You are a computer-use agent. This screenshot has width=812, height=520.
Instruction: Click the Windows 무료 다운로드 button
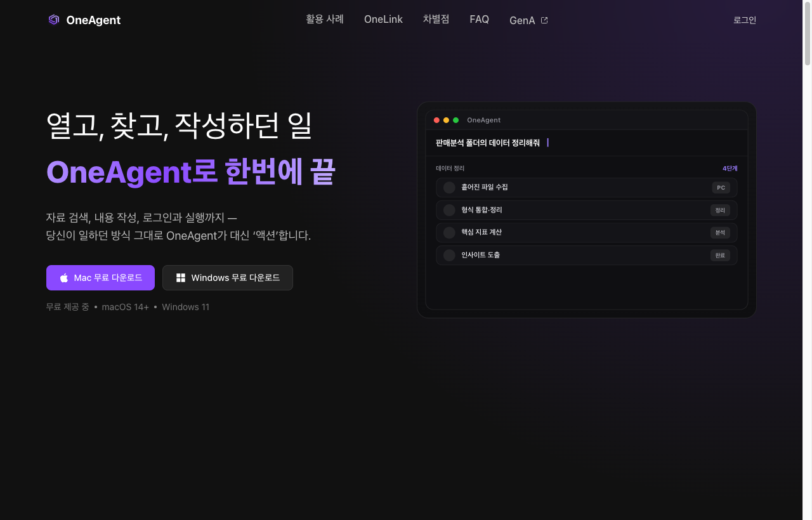pyautogui.click(x=228, y=278)
